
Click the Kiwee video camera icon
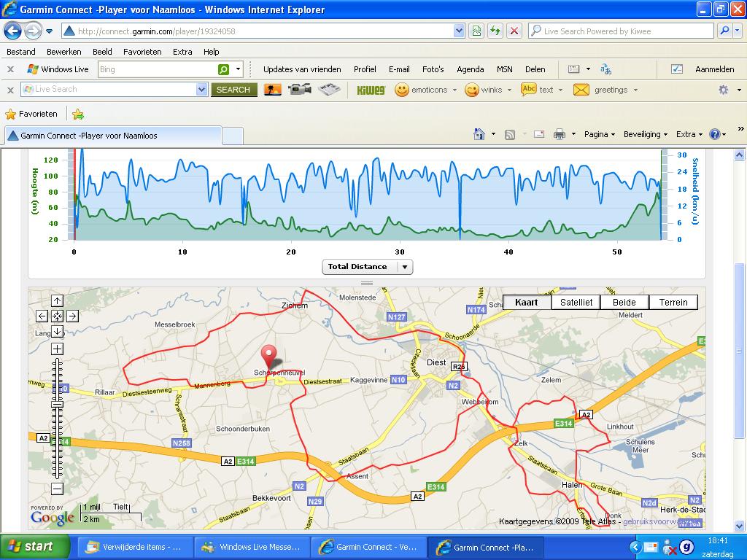pos(300,90)
